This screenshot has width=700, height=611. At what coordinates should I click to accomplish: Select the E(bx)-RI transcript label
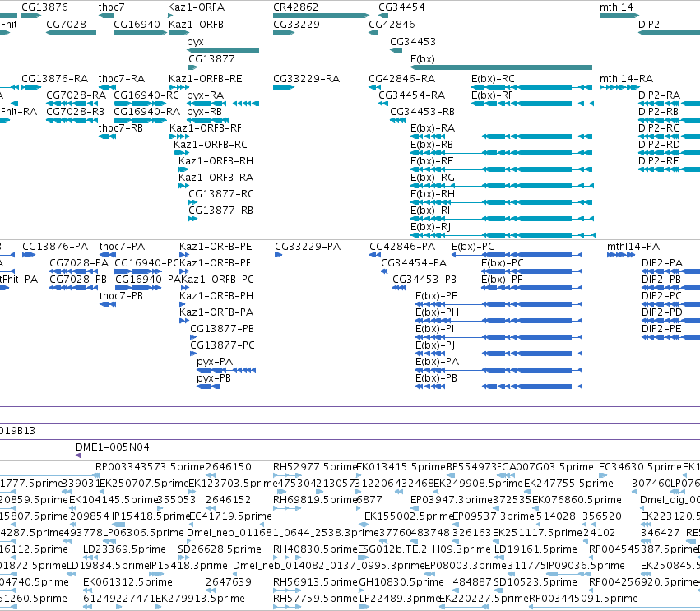pyautogui.click(x=430, y=211)
